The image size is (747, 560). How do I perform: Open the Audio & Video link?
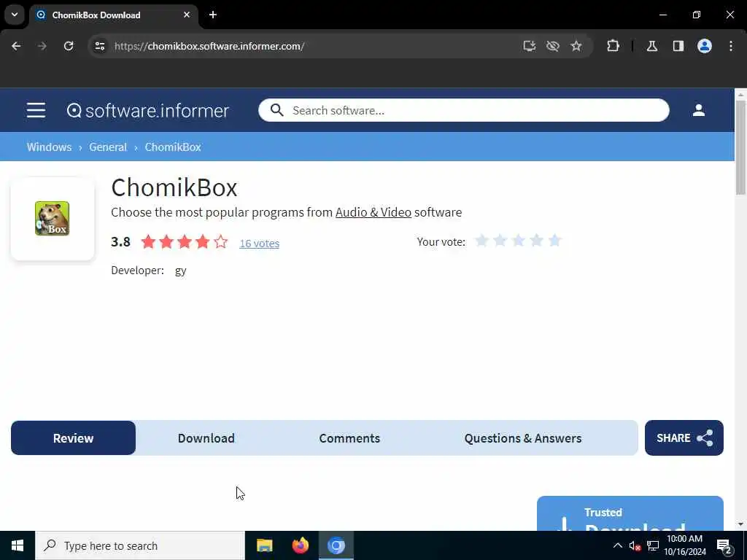pos(373,212)
